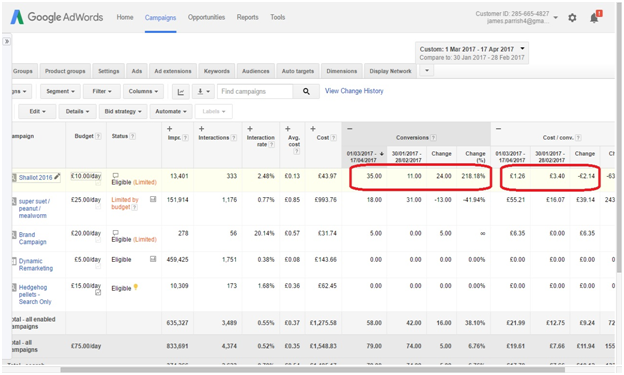Show more tabs dropdown arrow
624x375 pixels.
point(427,71)
